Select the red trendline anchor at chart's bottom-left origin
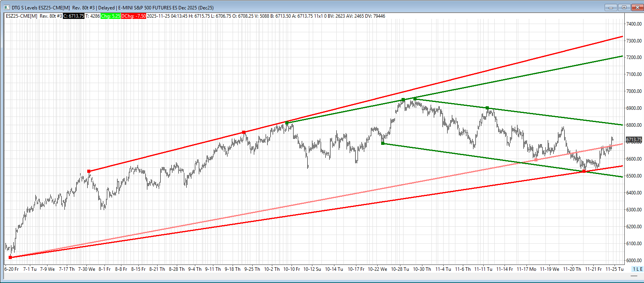Image resolution: width=644 pixels, height=283 pixels. pyautogui.click(x=11, y=257)
